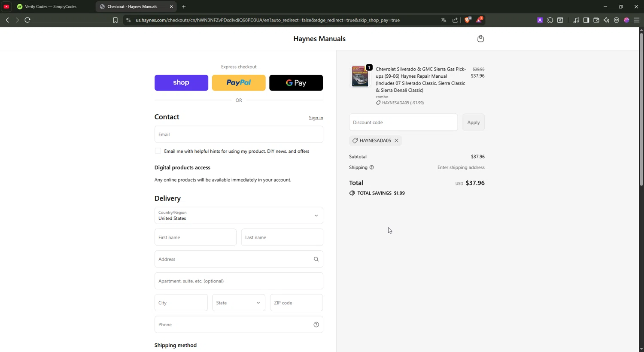
Task: Open the Brave Wallet icon
Action: (596, 20)
